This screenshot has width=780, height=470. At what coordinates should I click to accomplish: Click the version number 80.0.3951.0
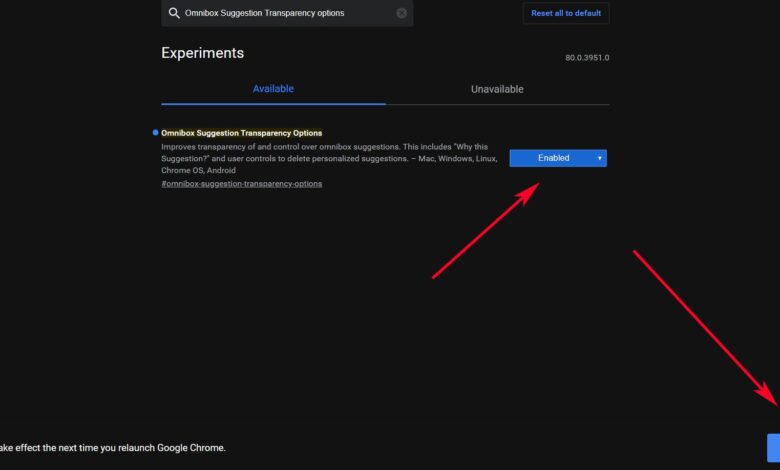[x=587, y=58]
